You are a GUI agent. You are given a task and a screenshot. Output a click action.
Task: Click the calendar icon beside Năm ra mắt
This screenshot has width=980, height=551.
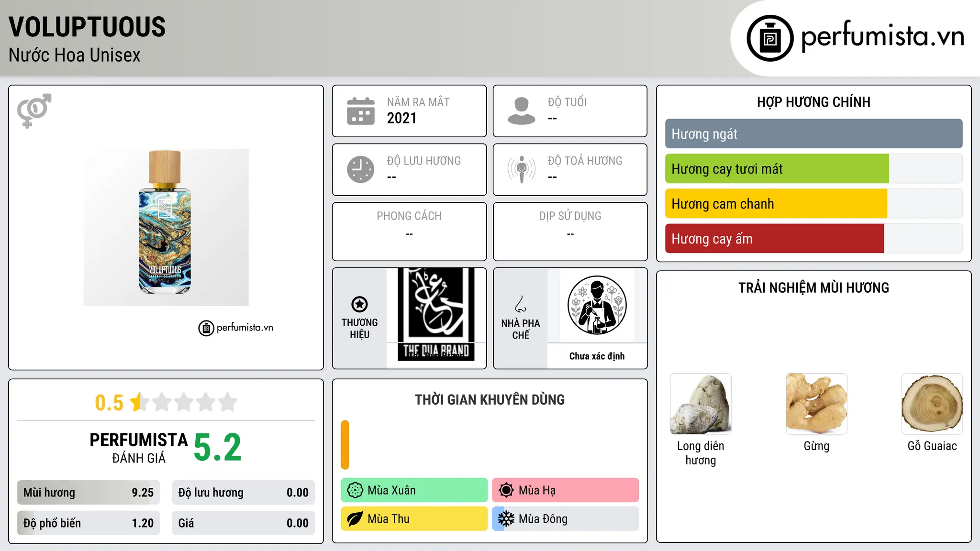click(361, 111)
